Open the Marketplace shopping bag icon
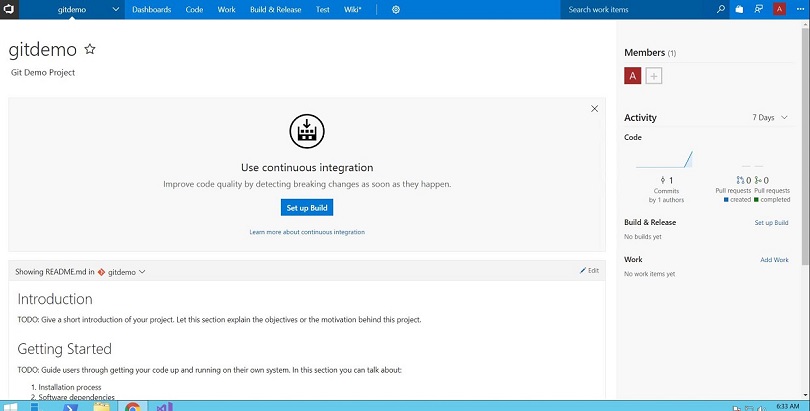Image resolution: width=810 pixels, height=411 pixels. click(739, 9)
